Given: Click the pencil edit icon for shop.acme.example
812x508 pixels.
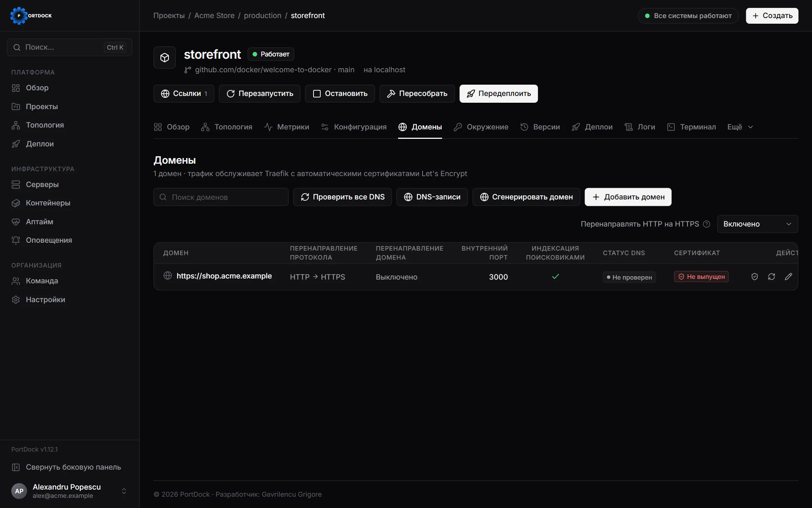Looking at the screenshot, I should 788,277.
